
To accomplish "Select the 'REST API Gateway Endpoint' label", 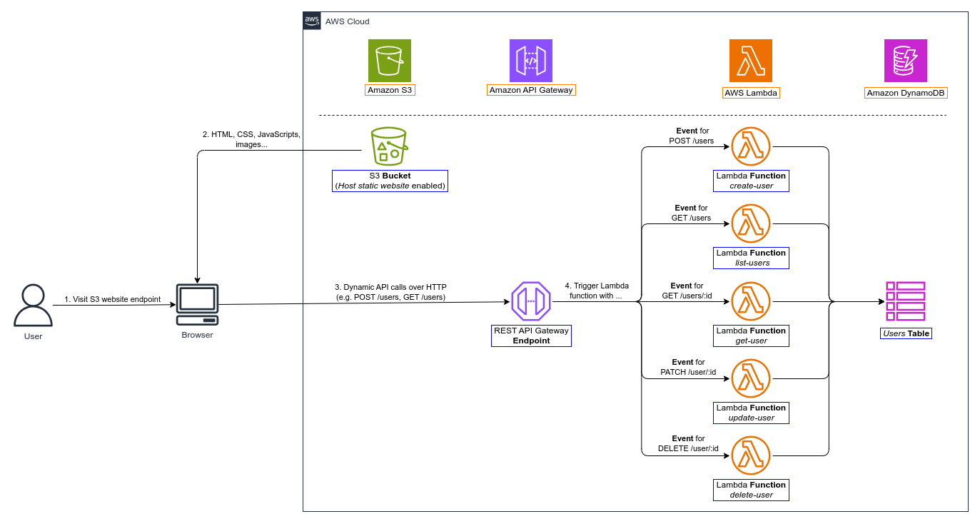I will [531, 336].
